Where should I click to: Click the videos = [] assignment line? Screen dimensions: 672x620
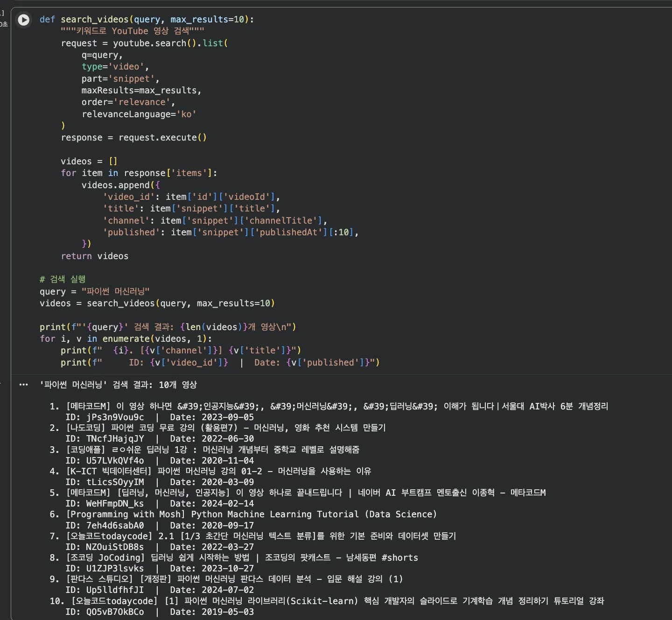[89, 162]
